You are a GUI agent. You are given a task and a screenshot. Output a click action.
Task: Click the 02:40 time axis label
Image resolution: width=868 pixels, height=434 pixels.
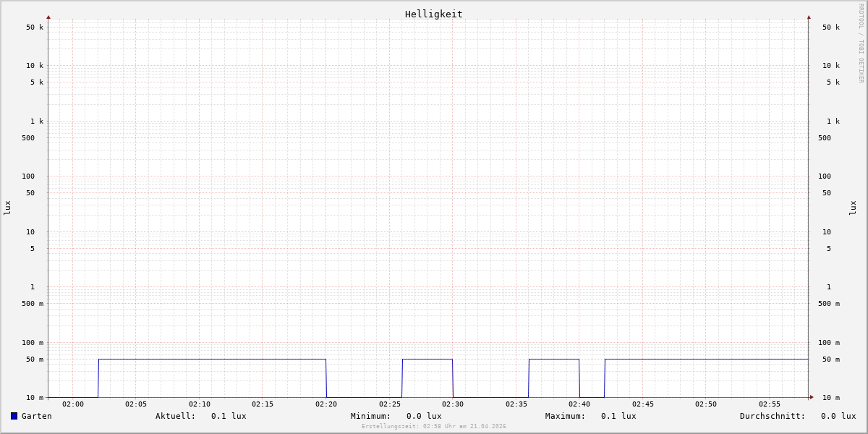[x=579, y=404]
